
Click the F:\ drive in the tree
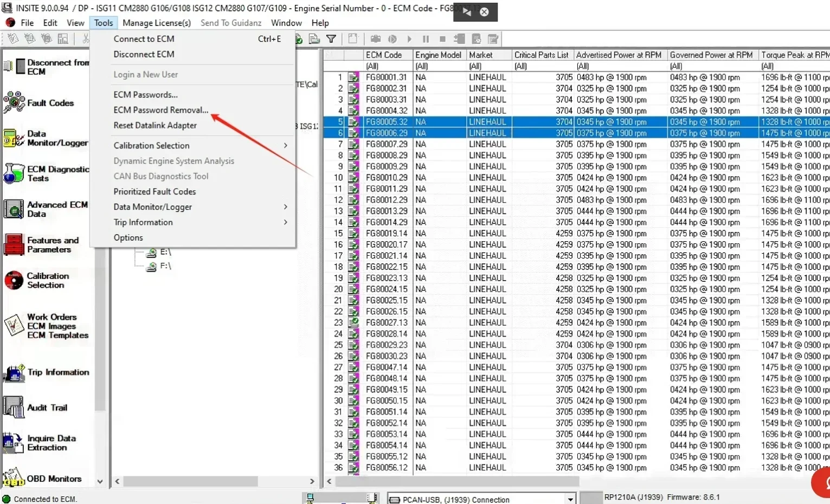(x=165, y=266)
